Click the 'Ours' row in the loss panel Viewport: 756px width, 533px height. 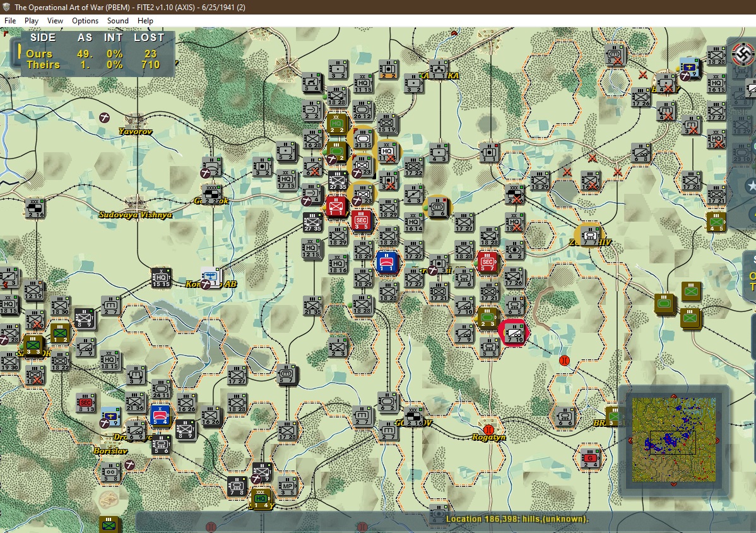click(94, 54)
